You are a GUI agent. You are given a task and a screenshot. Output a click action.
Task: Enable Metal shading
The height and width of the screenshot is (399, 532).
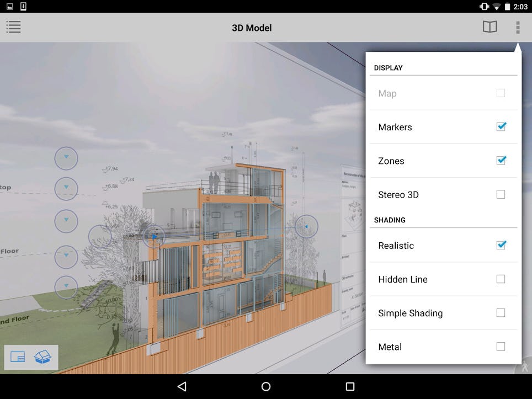(x=501, y=347)
